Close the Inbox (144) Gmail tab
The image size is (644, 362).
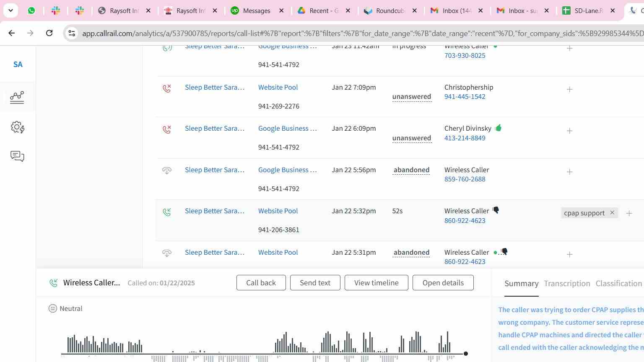pyautogui.click(x=480, y=11)
